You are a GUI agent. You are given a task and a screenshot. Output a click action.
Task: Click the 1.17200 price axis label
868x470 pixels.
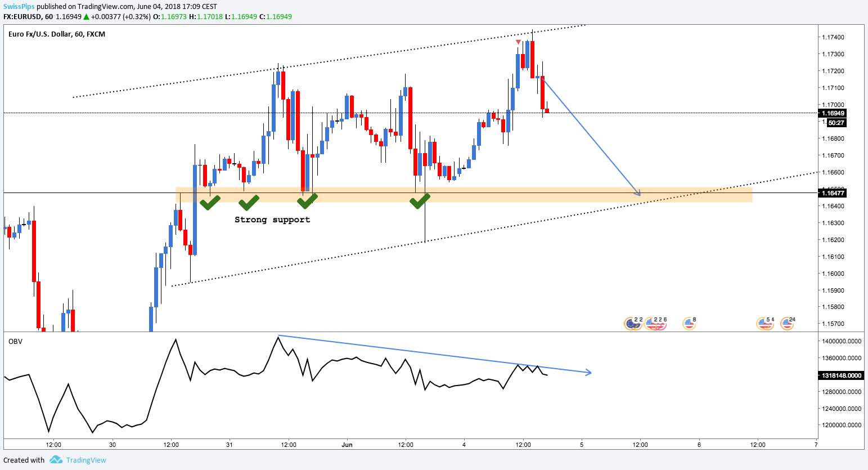(x=833, y=71)
